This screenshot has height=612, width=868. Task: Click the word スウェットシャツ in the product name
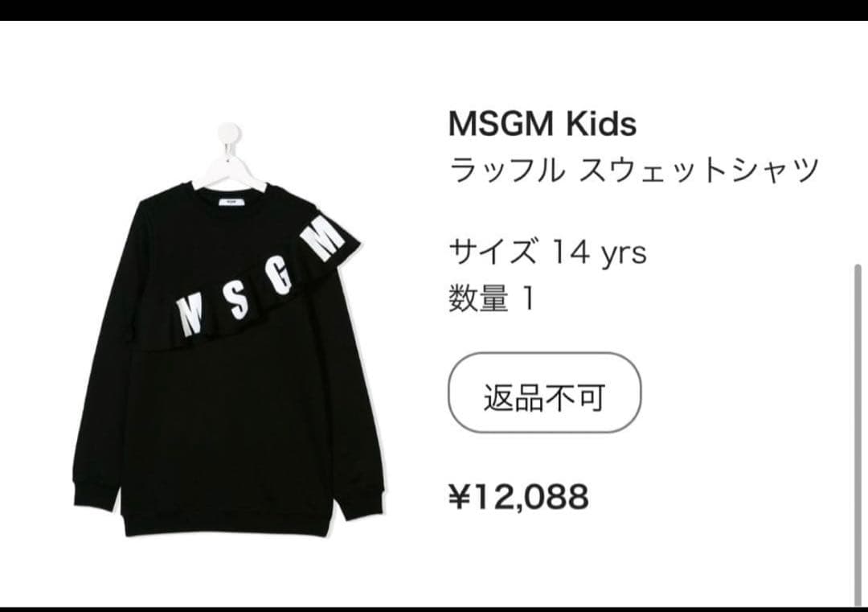pos(698,169)
